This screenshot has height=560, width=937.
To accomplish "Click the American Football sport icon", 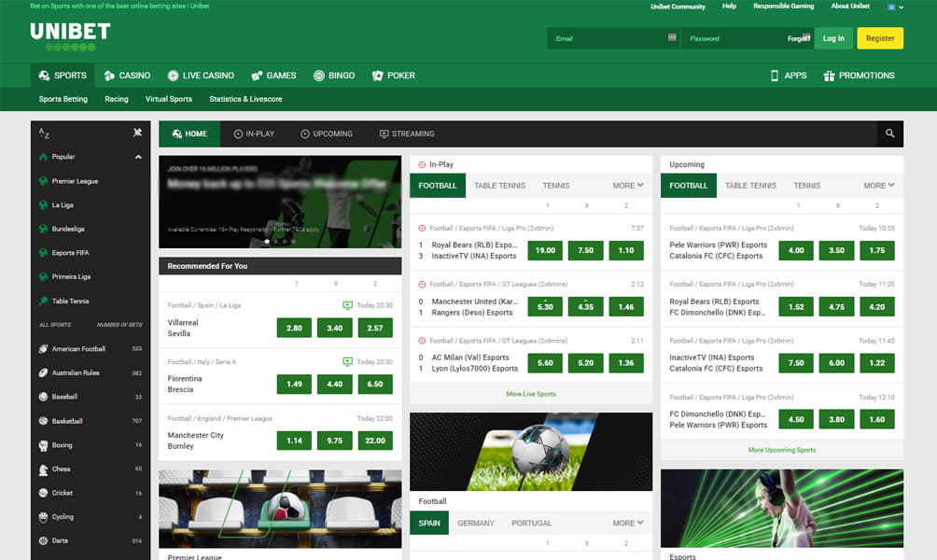I will [x=43, y=349].
